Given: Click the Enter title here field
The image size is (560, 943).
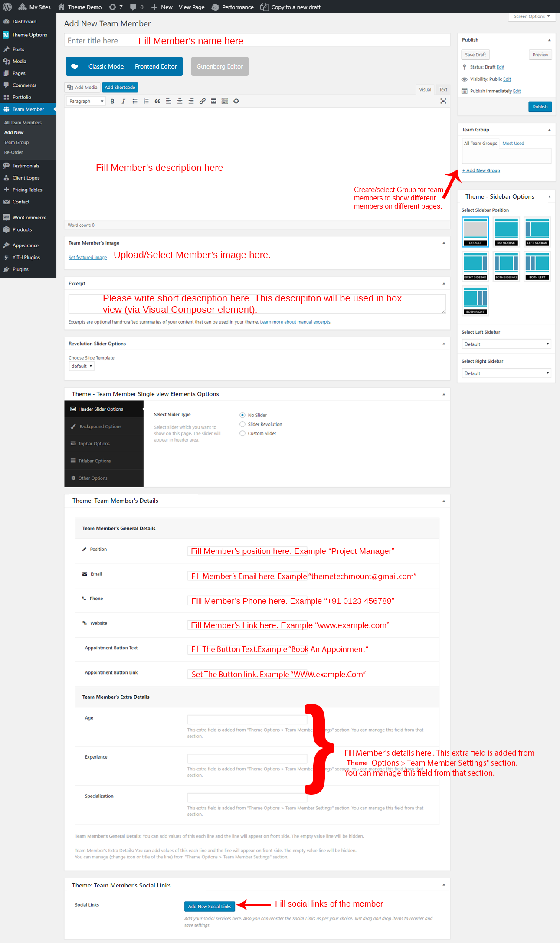Looking at the screenshot, I should [257, 41].
